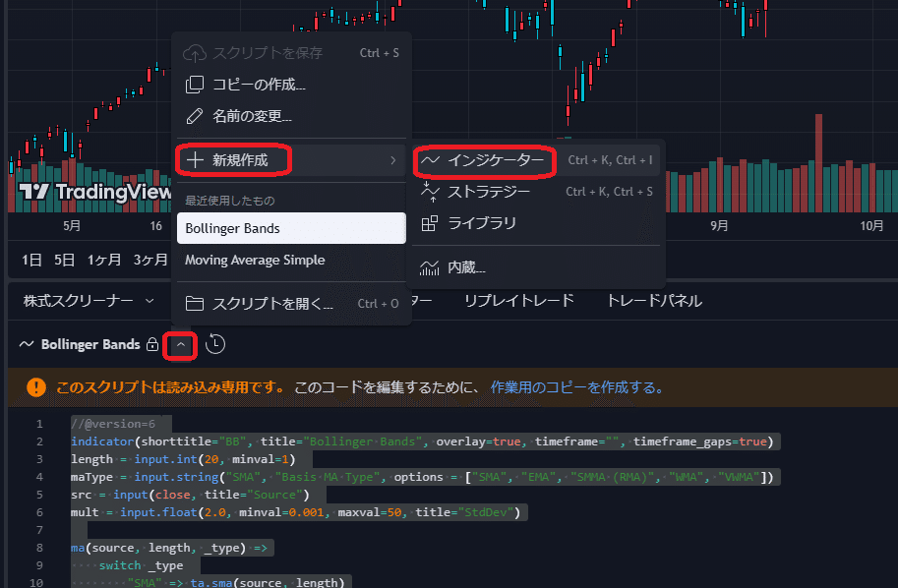Click the save script cloud icon
This screenshot has width=898, height=588.
(x=195, y=53)
